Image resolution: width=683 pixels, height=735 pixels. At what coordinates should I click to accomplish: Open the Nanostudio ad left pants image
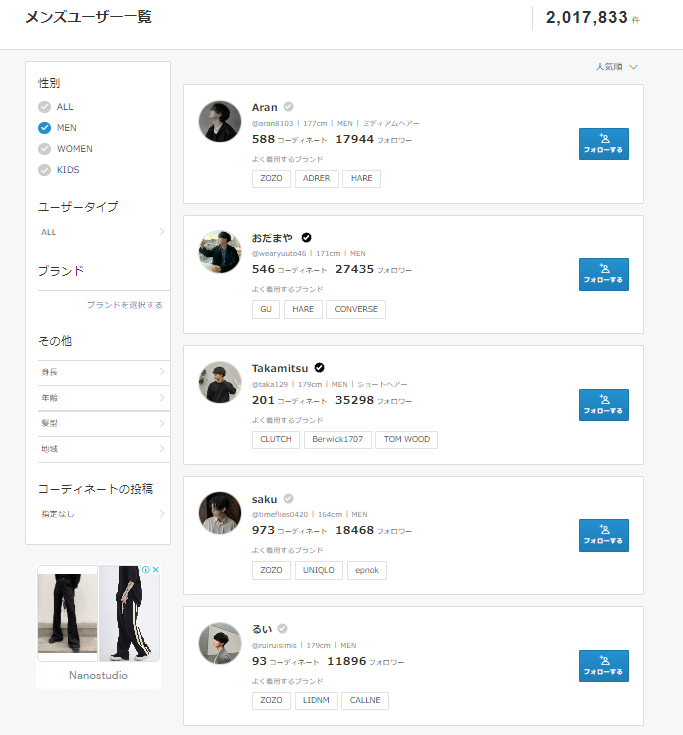click(68, 613)
